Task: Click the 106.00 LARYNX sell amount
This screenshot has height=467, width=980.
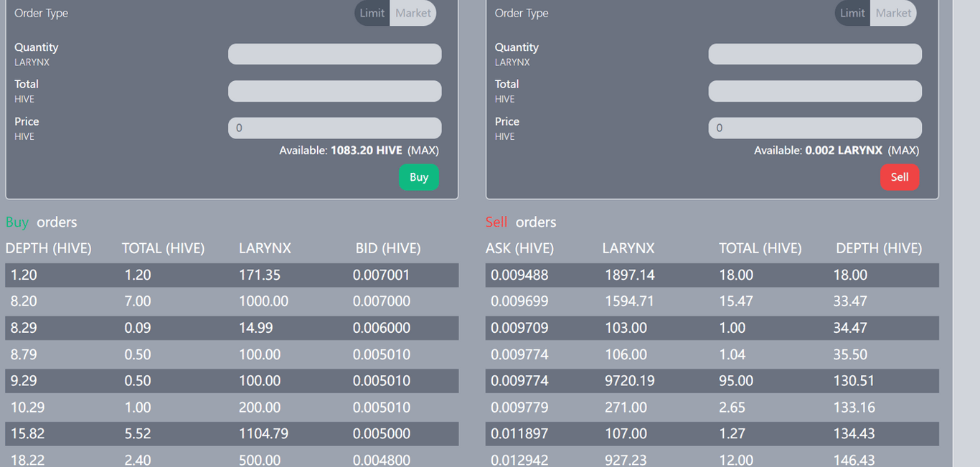Action: (626, 354)
